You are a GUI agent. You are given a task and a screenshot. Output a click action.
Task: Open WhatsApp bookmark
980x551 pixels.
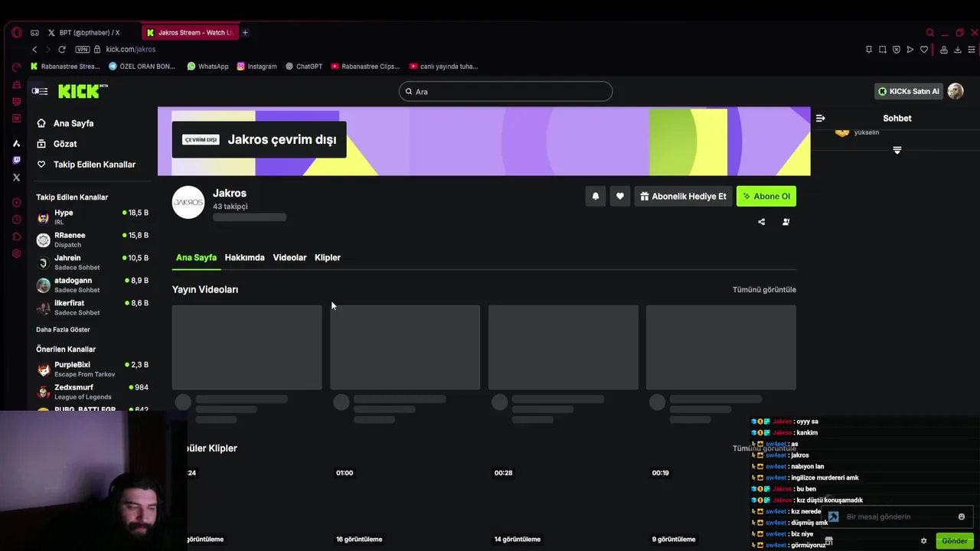(x=207, y=67)
